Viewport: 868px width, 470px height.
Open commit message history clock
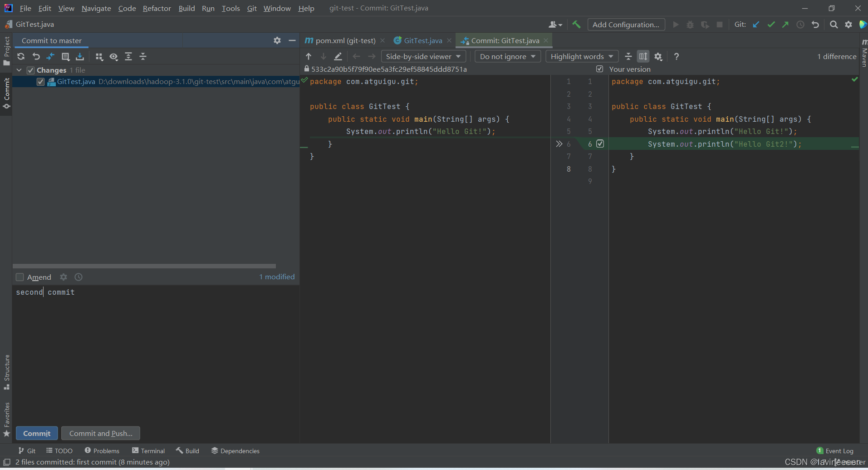pos(78,277)
